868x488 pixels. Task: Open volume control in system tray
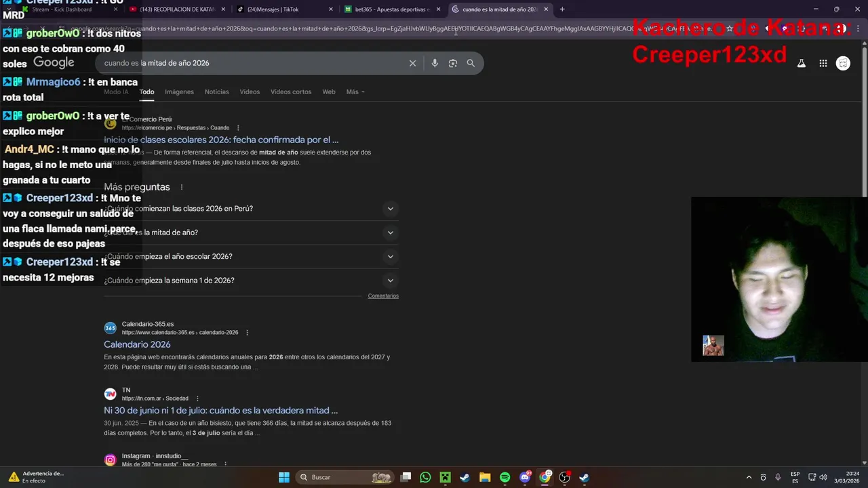tap(823, 477)
